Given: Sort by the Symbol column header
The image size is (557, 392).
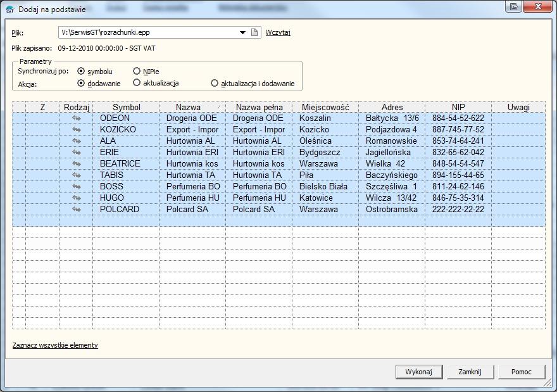Looking at the screenshot, I should (126, 107).
